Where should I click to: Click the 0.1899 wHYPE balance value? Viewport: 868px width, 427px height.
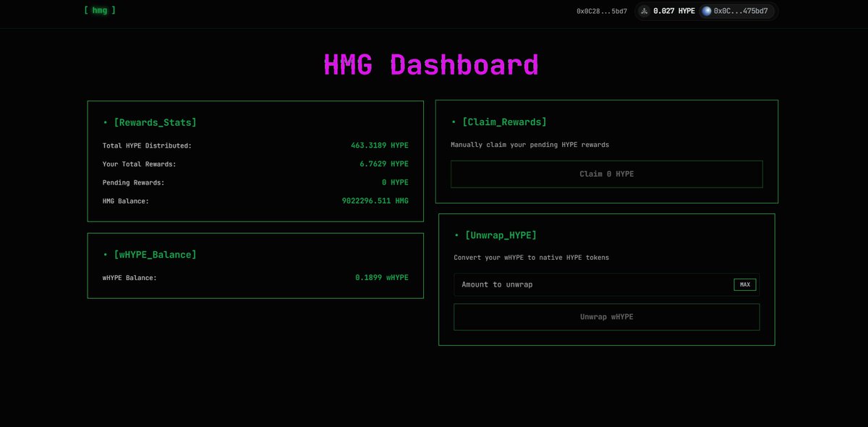click(381, 277)
